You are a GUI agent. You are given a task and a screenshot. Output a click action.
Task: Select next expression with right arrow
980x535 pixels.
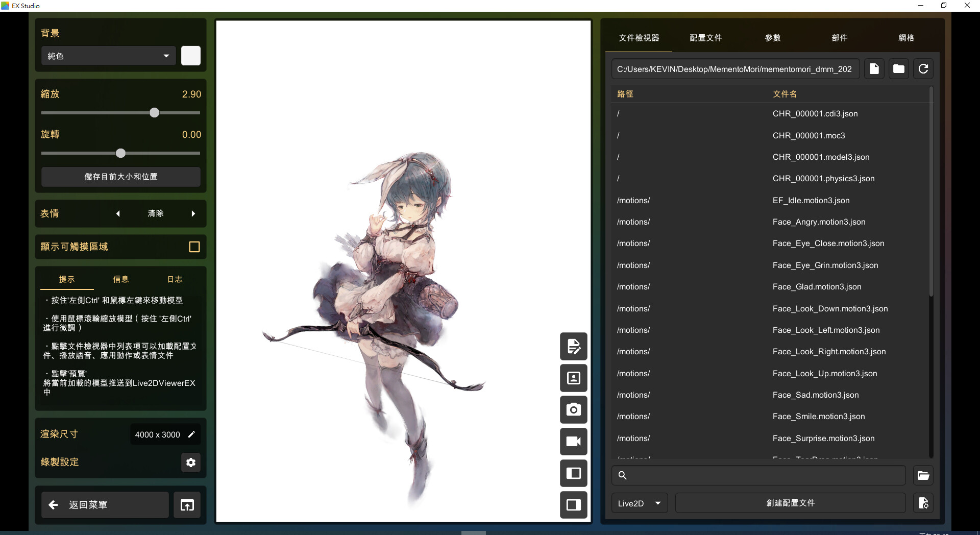pos(193,214)
